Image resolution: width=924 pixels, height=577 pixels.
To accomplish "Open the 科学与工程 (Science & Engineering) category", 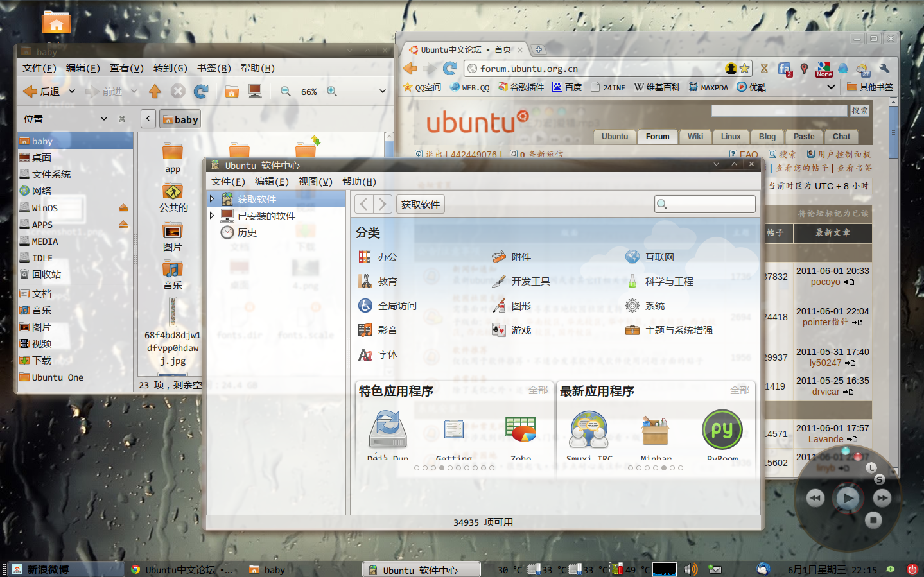I will coord(659,281).
